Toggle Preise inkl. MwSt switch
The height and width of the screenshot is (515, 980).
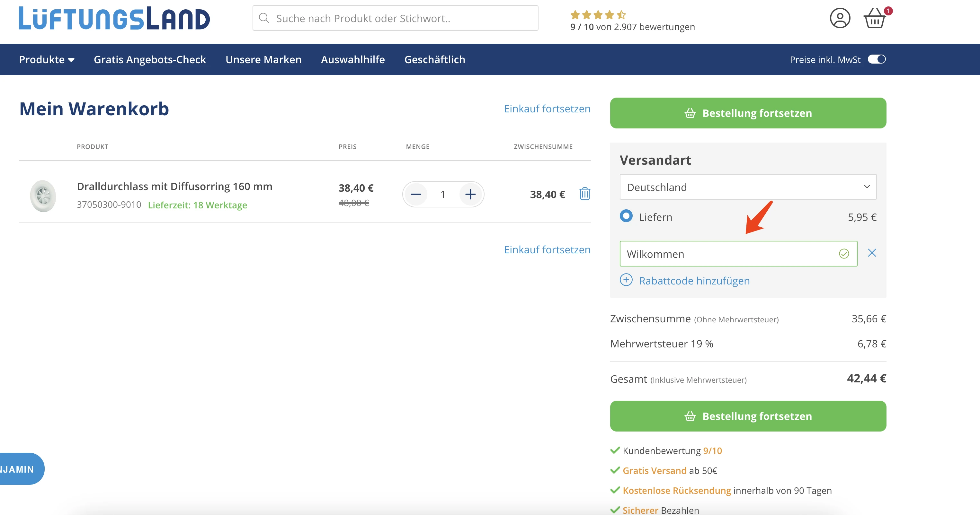pos(877,59)
